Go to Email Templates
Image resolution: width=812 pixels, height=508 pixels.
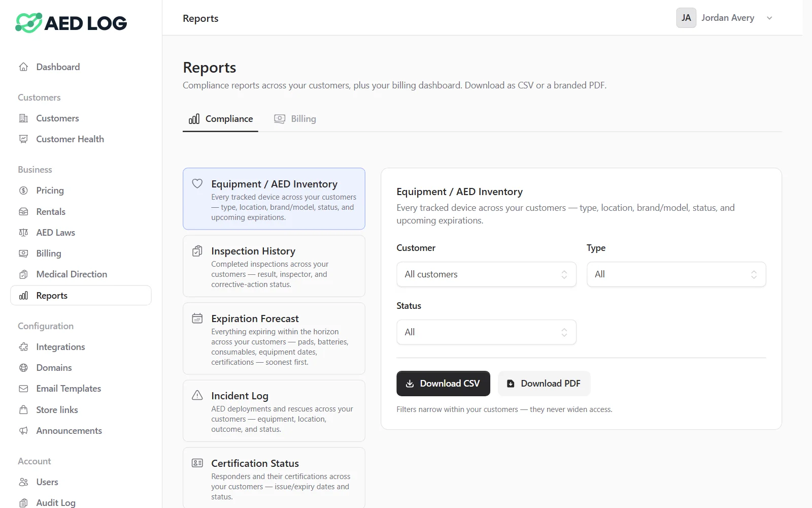81,389
